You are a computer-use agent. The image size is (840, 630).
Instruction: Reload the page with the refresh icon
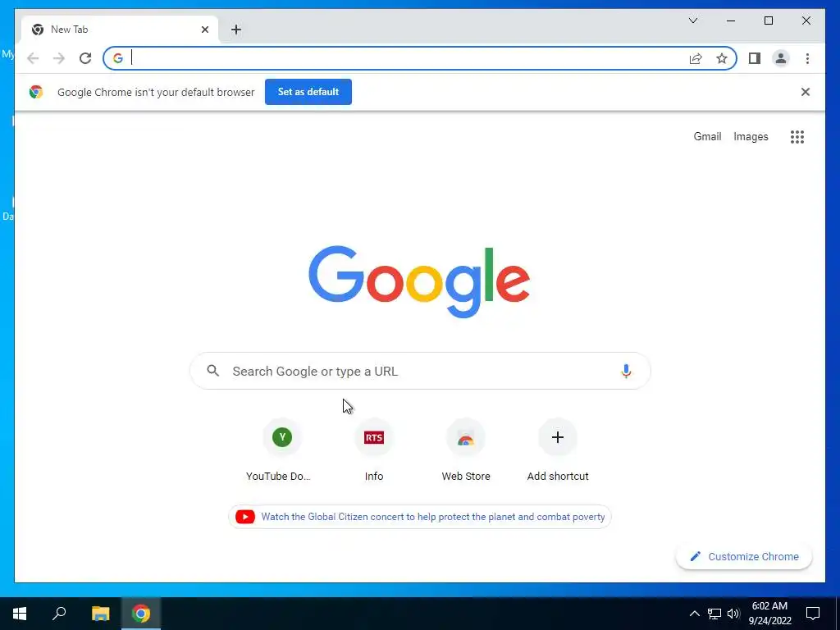[x=85, y=58]
